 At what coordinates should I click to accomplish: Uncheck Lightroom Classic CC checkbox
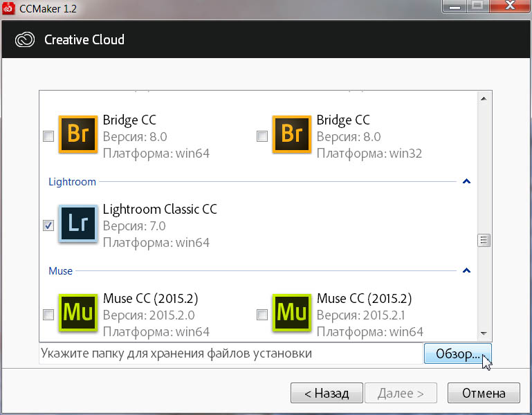[48, 225]
